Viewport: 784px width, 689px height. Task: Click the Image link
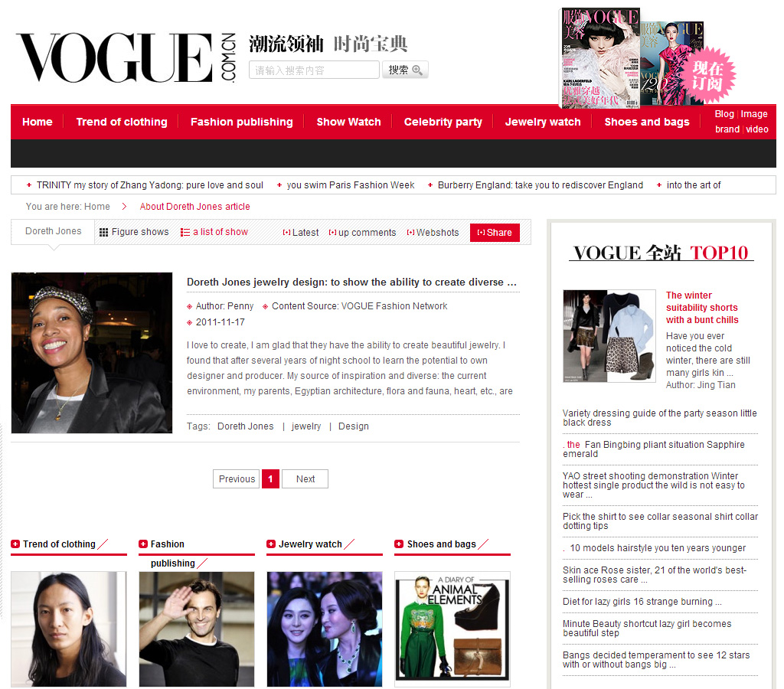pyautogui.click(x=754, y=114)
